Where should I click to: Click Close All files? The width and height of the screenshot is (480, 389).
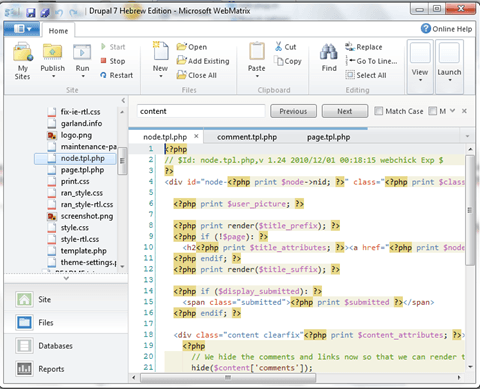[197, 75]
